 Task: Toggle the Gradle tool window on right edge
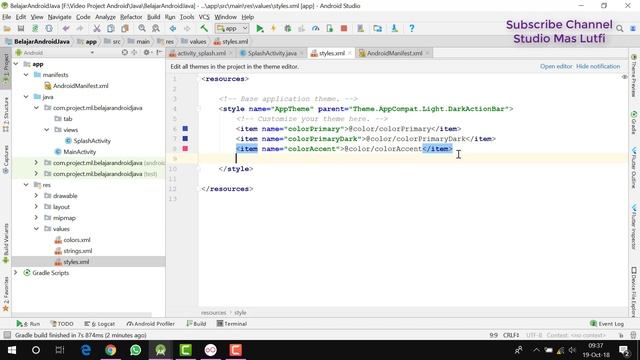click(x=634, y=122)
